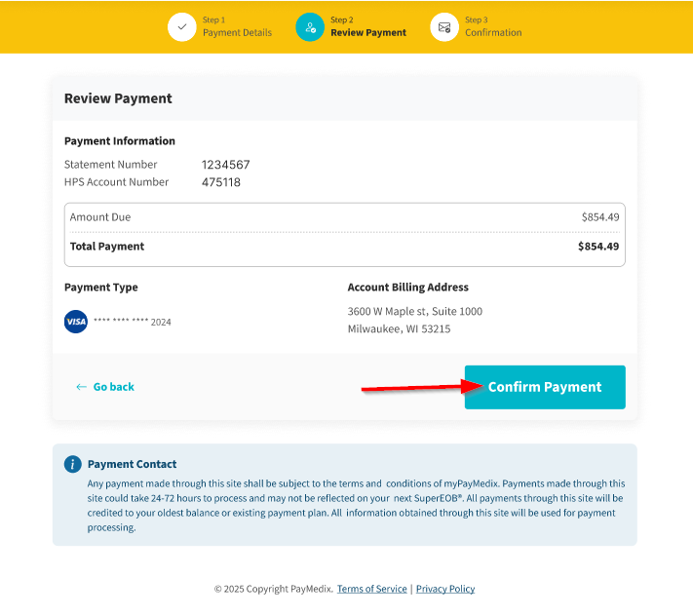Select the Review Payment step label
This screenshot has height=616, width=693.
click(x=368, y=32)
